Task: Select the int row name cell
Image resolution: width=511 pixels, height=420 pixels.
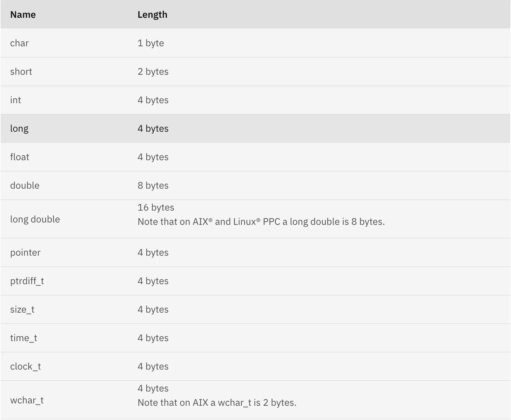Action: click(x=15, y=100)
